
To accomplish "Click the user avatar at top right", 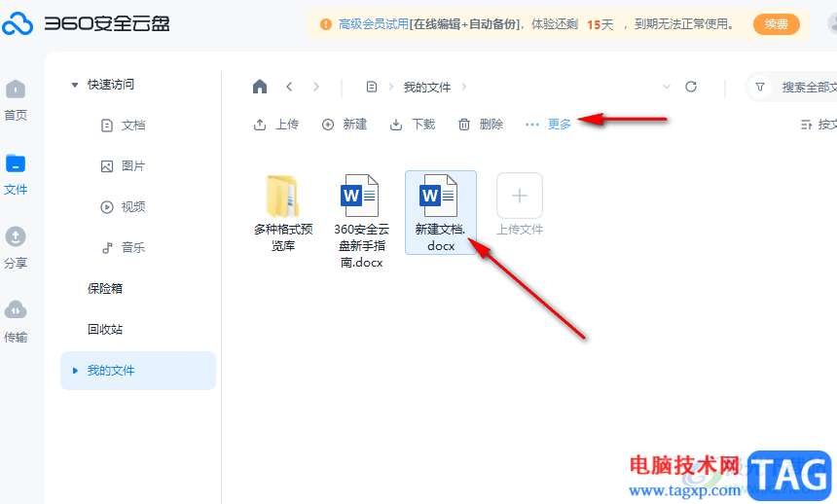I will (x=832, y=23).
